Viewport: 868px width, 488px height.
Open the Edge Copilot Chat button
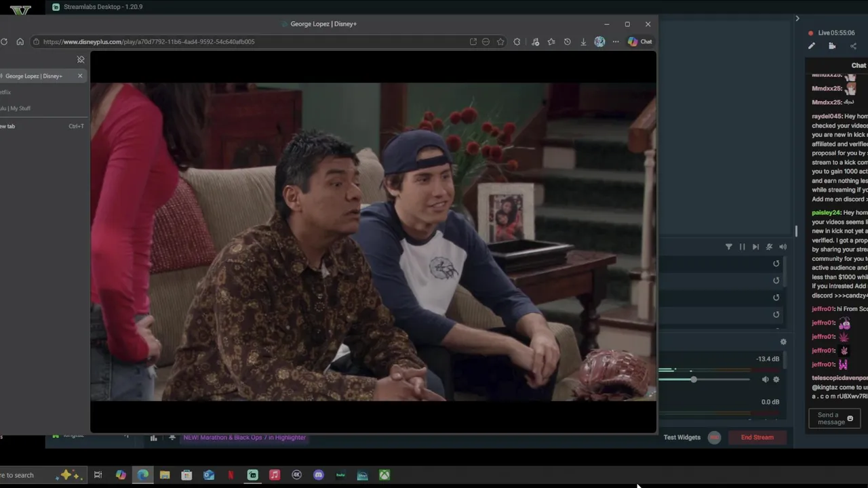point(639,41)
